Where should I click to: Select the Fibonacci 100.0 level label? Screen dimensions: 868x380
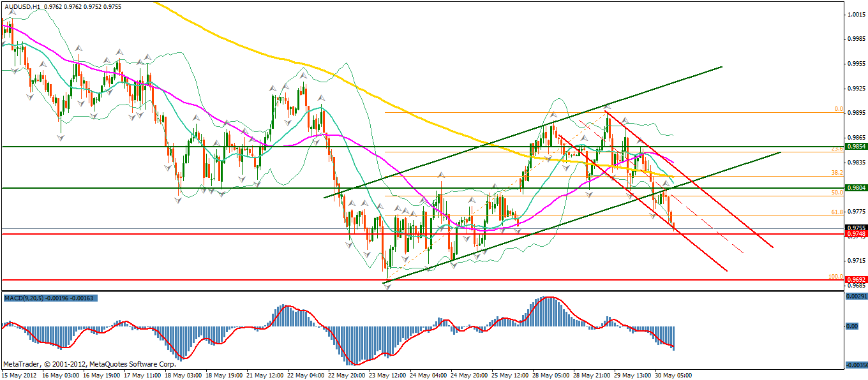coord(835,277)
